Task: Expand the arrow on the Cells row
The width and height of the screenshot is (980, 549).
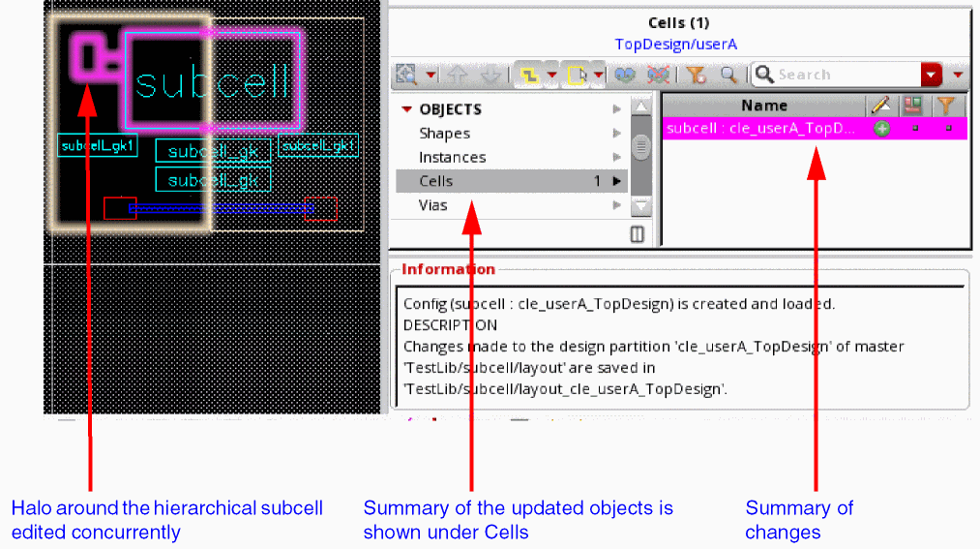Action: (x=617, y=181)
